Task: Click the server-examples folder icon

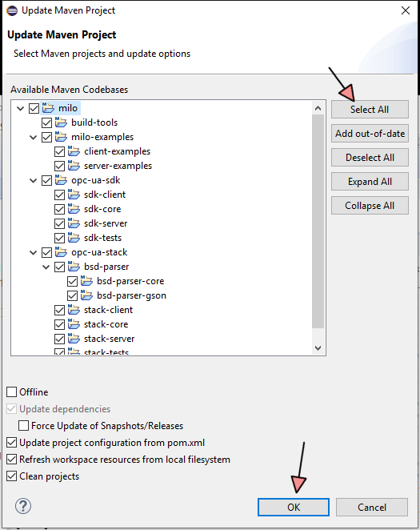Action: tap(74, 166)
